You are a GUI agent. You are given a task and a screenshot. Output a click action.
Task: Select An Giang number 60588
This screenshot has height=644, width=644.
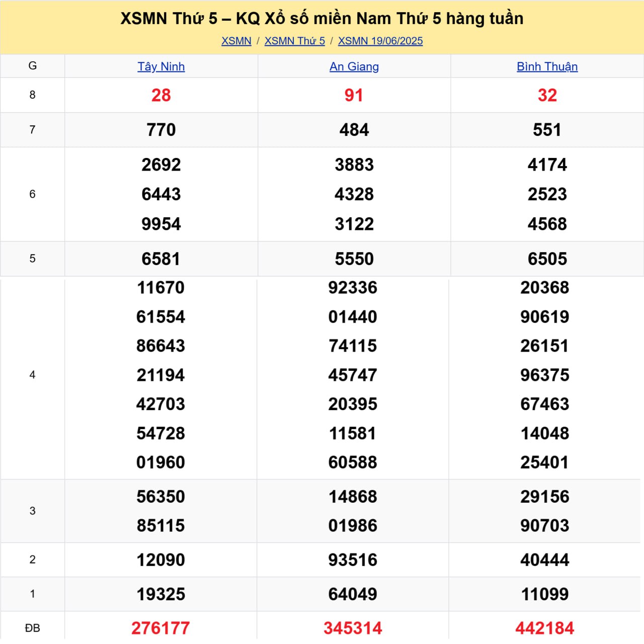point(353,462)
